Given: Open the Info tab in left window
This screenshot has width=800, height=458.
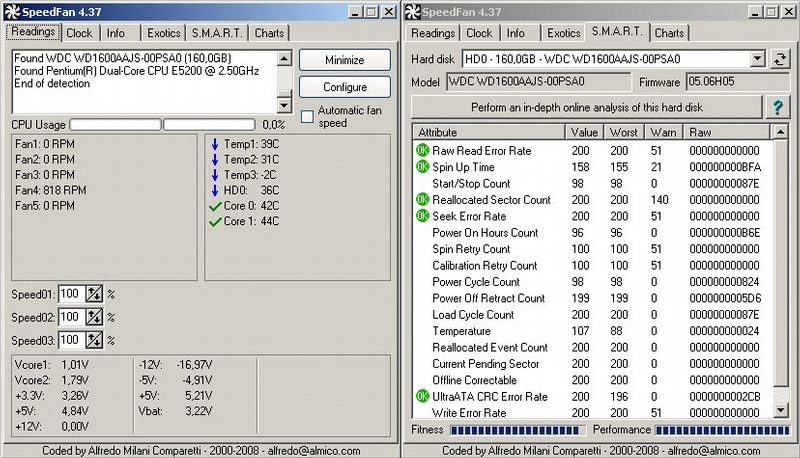Looking at the screenshot, I should pos(116,33).
